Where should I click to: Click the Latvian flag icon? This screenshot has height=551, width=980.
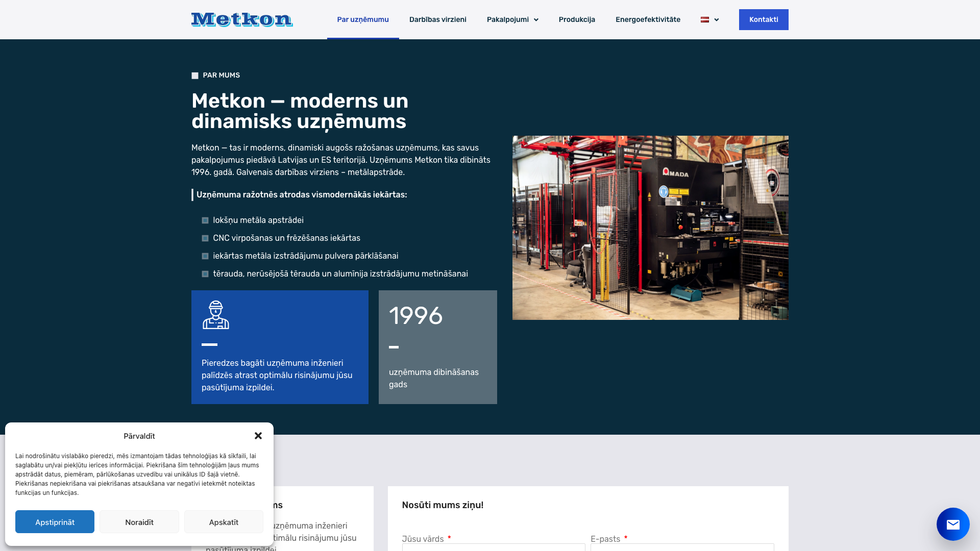pyautogui.click(x=705, y=19)
